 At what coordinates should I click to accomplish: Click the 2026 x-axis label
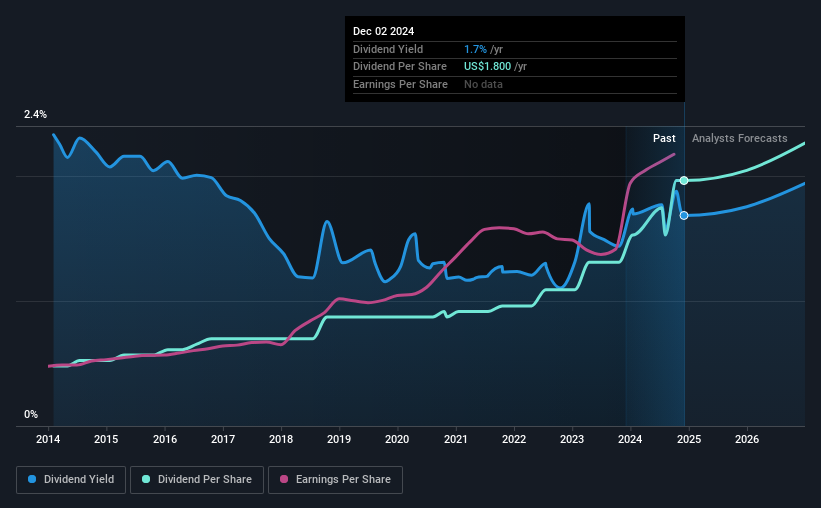[747, 439]
